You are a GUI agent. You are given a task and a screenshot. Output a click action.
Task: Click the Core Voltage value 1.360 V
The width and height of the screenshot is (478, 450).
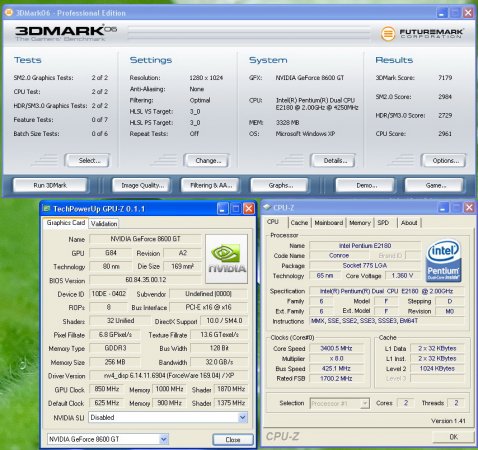[x=402, y=276]
